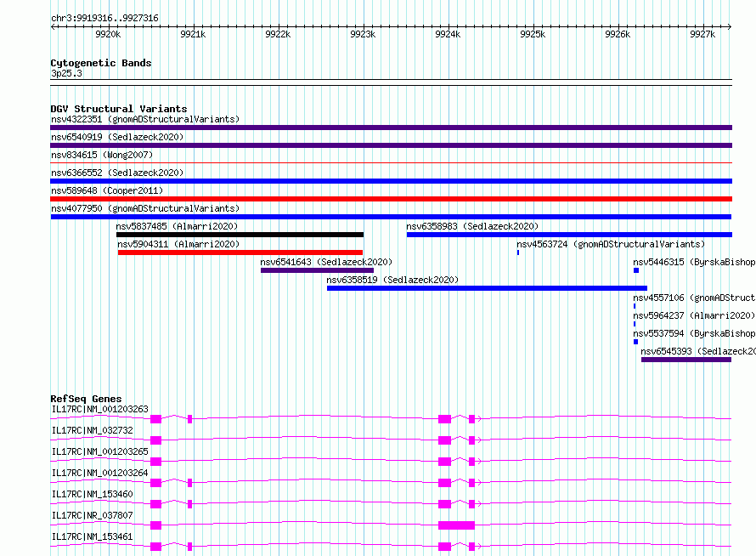Screen dimensions: 756x556
Task: Select the nsv6540919 Sedlazeck2020 label
Action: tap(117, 137)
